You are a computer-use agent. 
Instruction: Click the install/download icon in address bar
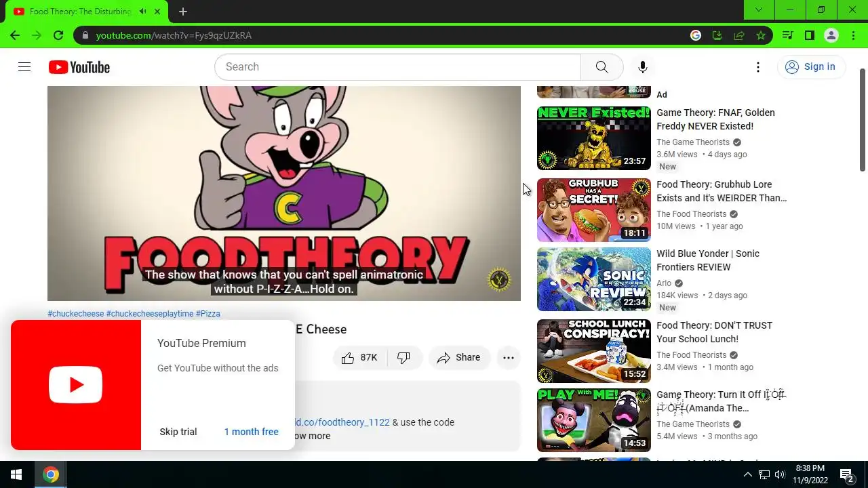point(717,35)
